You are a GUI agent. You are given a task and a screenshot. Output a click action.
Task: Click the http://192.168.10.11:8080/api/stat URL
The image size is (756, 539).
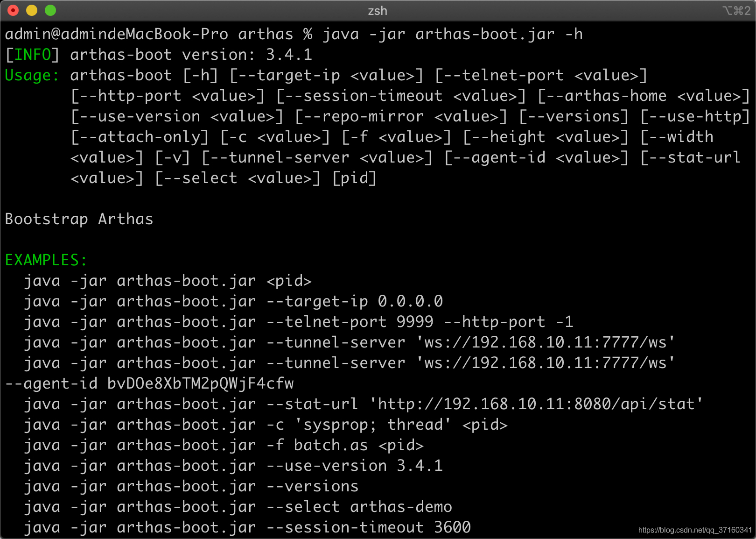click(x=537, y=404)
